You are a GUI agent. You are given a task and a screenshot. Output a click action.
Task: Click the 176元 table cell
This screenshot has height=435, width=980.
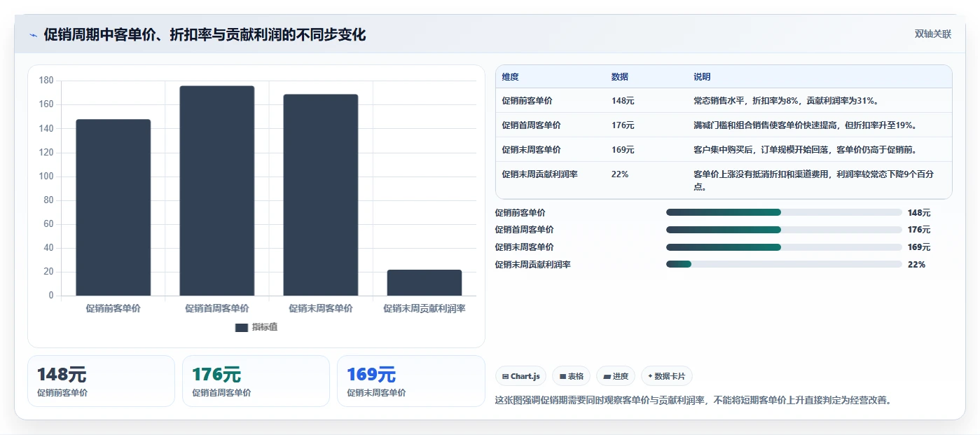(623, 125)
